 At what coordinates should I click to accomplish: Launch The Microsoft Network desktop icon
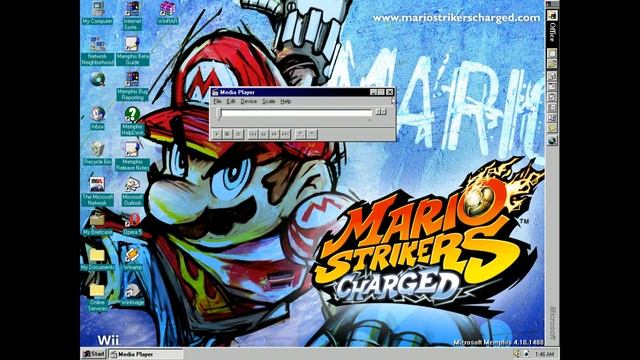pos(98,191)
